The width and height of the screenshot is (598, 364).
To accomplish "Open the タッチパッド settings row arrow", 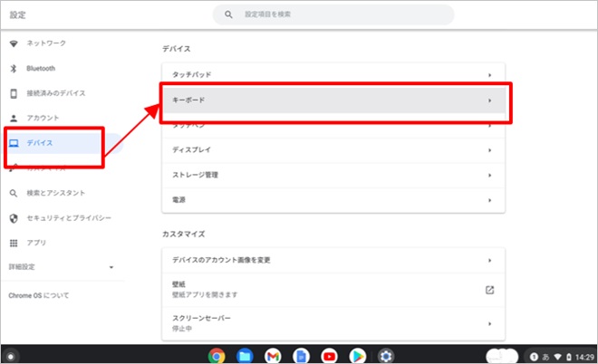I will (x=489, y=74).
